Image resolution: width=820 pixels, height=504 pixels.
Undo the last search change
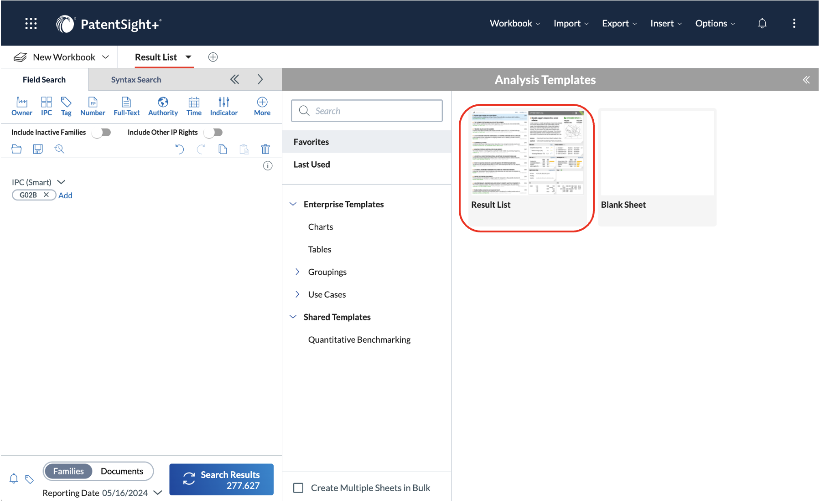coord(180,149)
